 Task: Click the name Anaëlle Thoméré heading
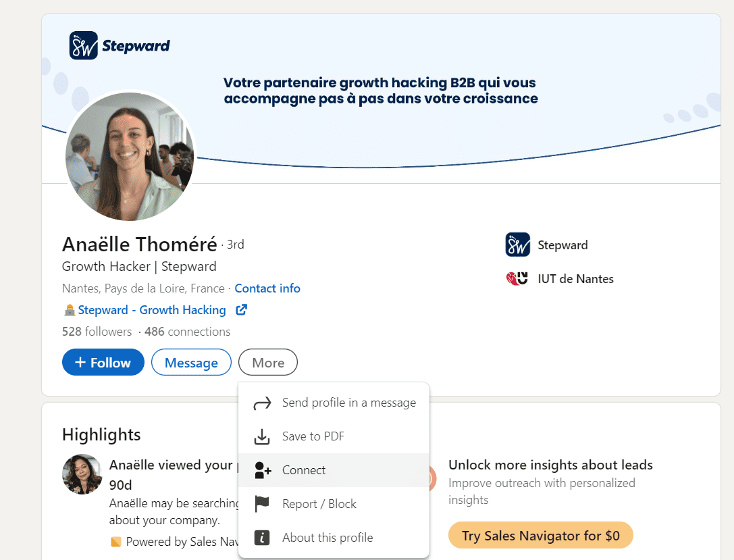(140, 245)
